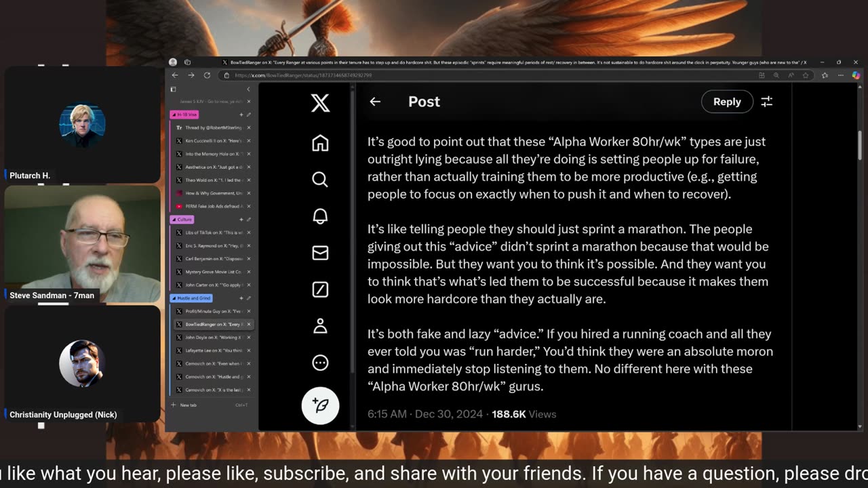
Task: Open split screen icon in address bar
Action: click(x=762, y=75)
